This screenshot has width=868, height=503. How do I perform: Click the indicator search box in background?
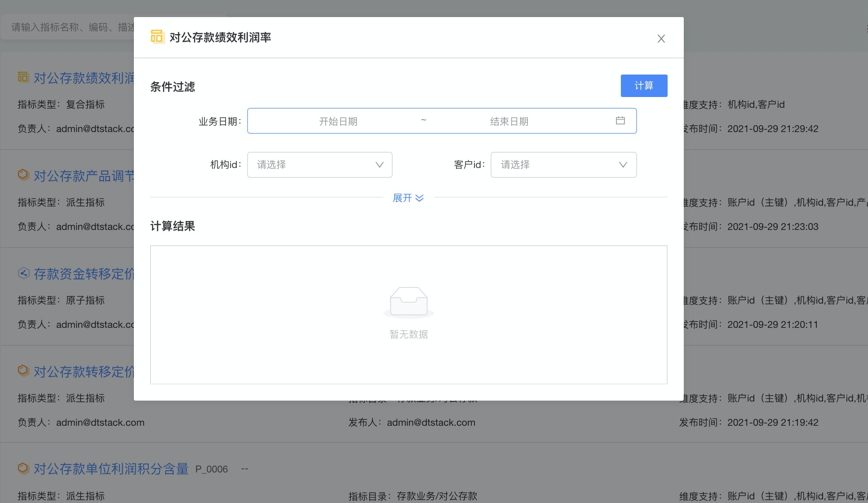pyautogui.click(x=67, y=27)
